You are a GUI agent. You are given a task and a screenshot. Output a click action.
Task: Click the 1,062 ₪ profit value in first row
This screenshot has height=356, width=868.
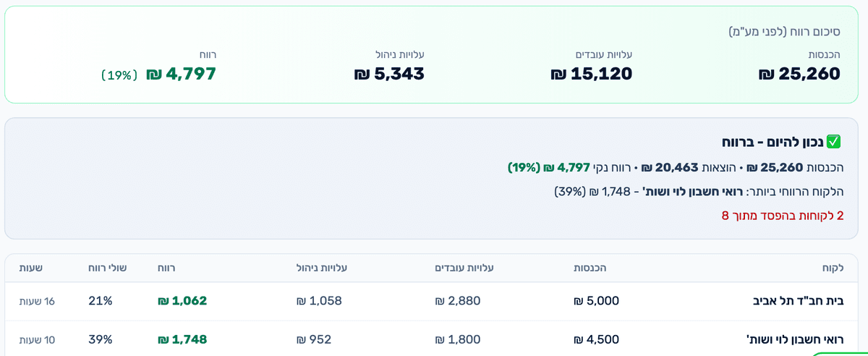pyautogui.click(x=182, y=301)
